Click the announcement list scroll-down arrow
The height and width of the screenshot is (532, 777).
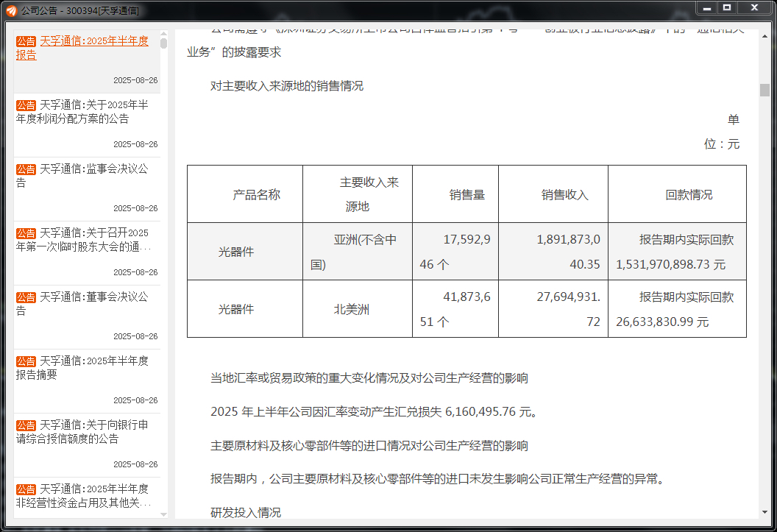pos(163,514)
